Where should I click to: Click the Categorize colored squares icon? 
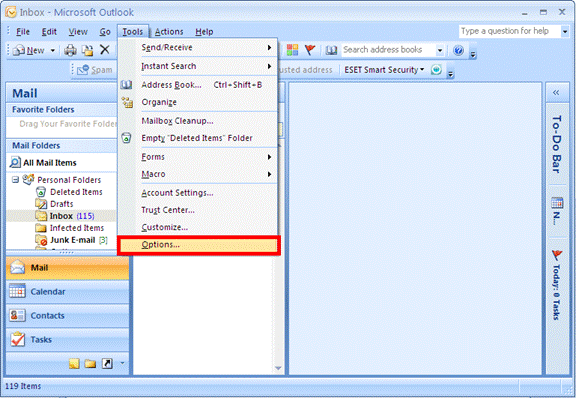coord(292,50)
